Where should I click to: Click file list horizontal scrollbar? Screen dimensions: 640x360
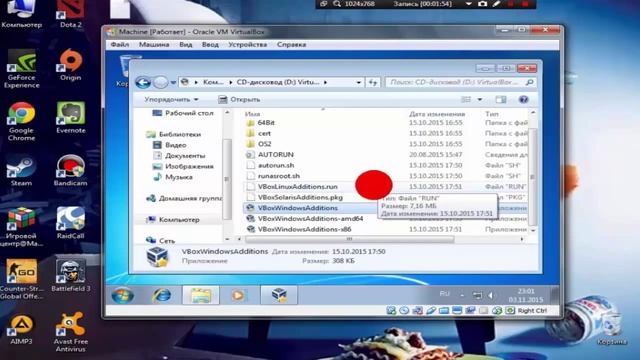pos(349,239)
